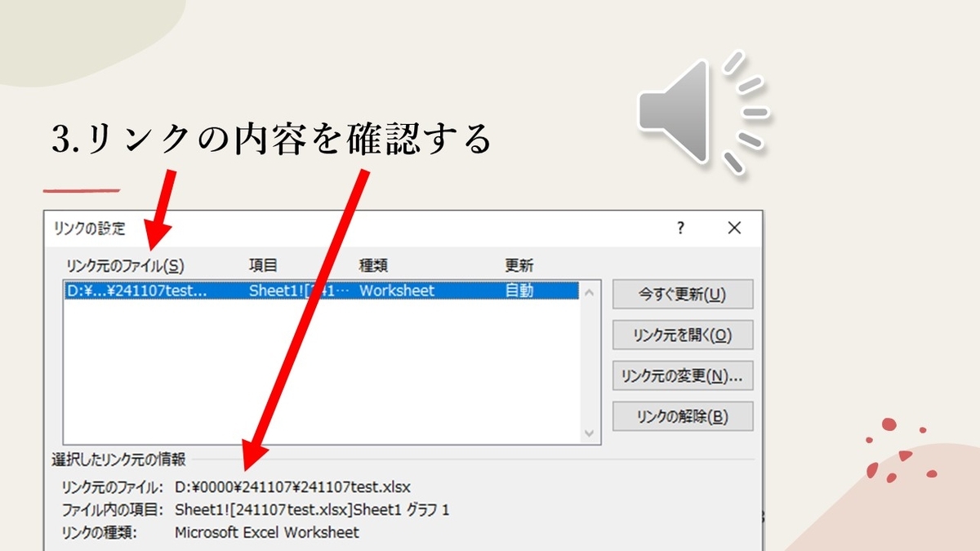
Task: Click the 種類 column header
Action: pos(374,265)
